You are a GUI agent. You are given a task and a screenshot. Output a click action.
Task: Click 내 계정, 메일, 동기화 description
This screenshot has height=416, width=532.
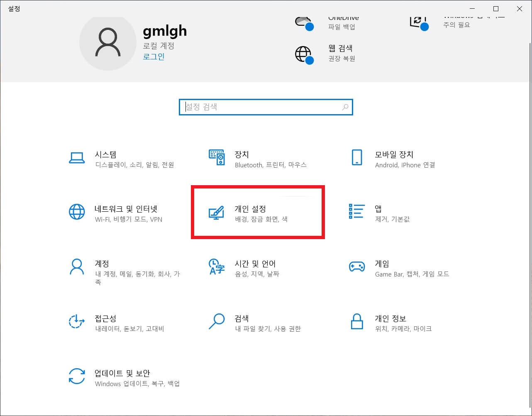click(137, 278)
